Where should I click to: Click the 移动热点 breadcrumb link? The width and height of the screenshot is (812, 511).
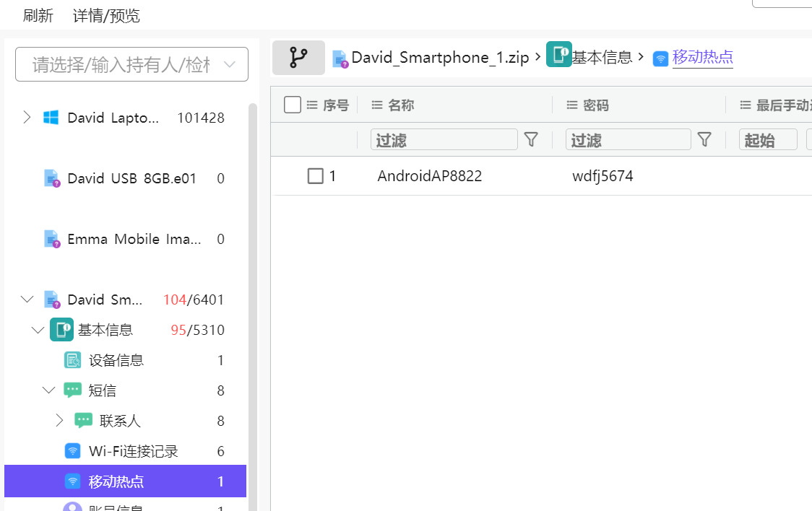(703, 57)
